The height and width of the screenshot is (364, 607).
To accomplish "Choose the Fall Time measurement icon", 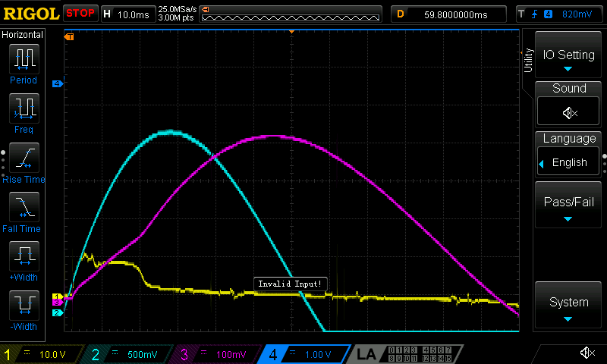I will click(23, 207).
